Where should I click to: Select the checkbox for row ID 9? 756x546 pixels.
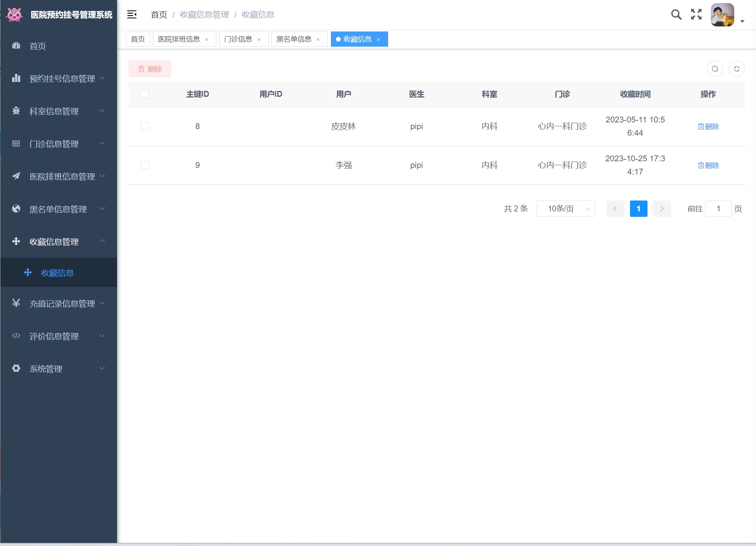[x=145, y=165]
